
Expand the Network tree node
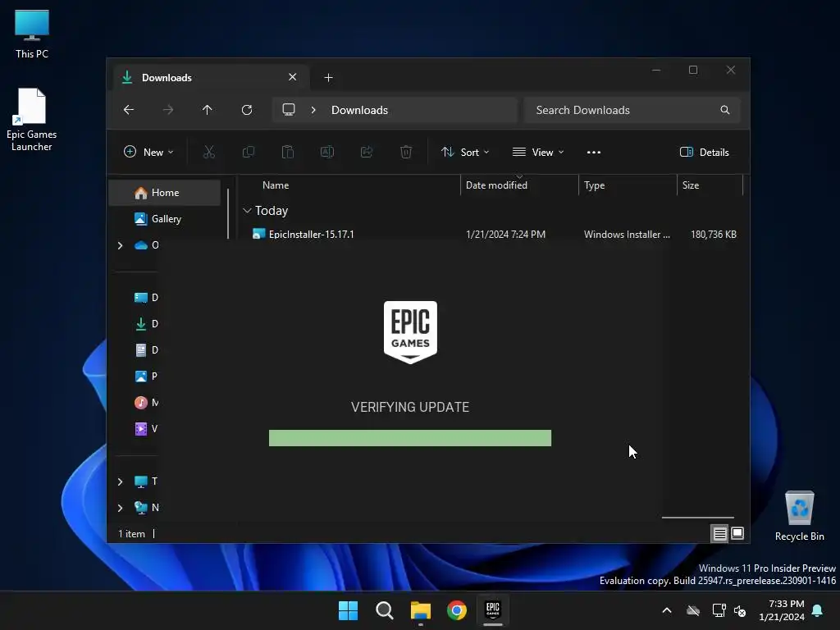click(120, 508)
